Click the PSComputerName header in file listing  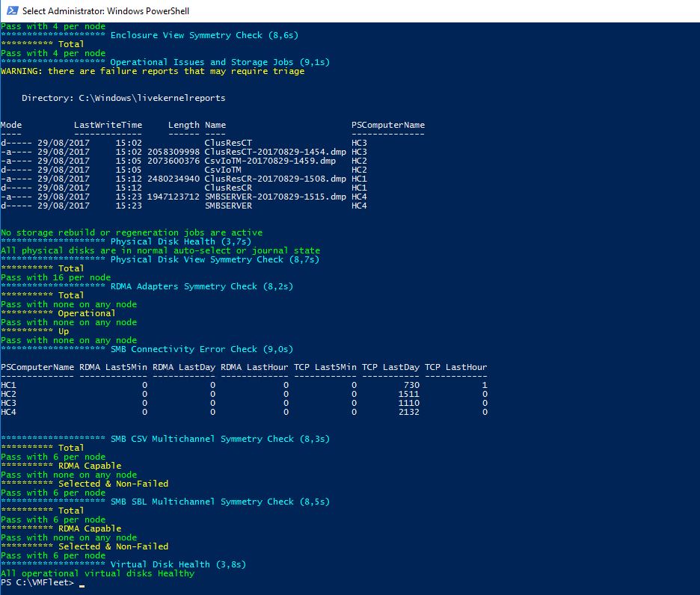pyautogui.click(x=387, y=125)
